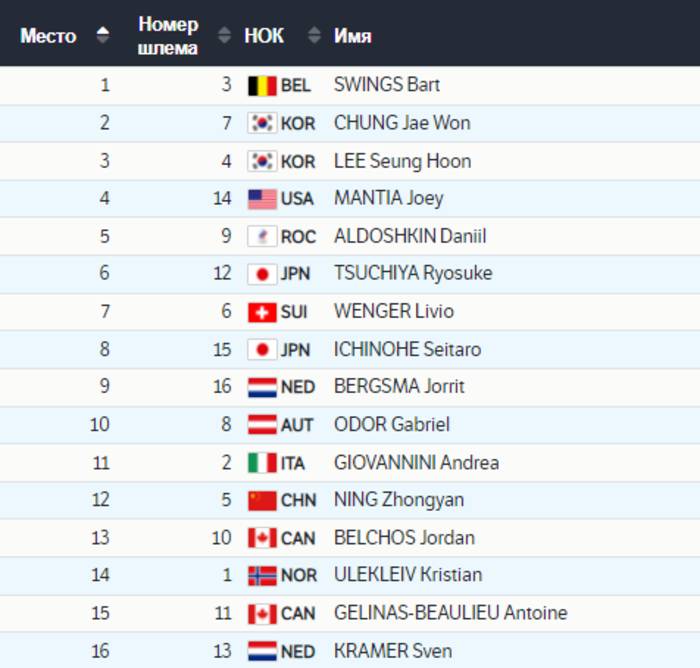Sort by Номер шлема arrows
This screenshot has width=700, height=668.
(224, 35)
